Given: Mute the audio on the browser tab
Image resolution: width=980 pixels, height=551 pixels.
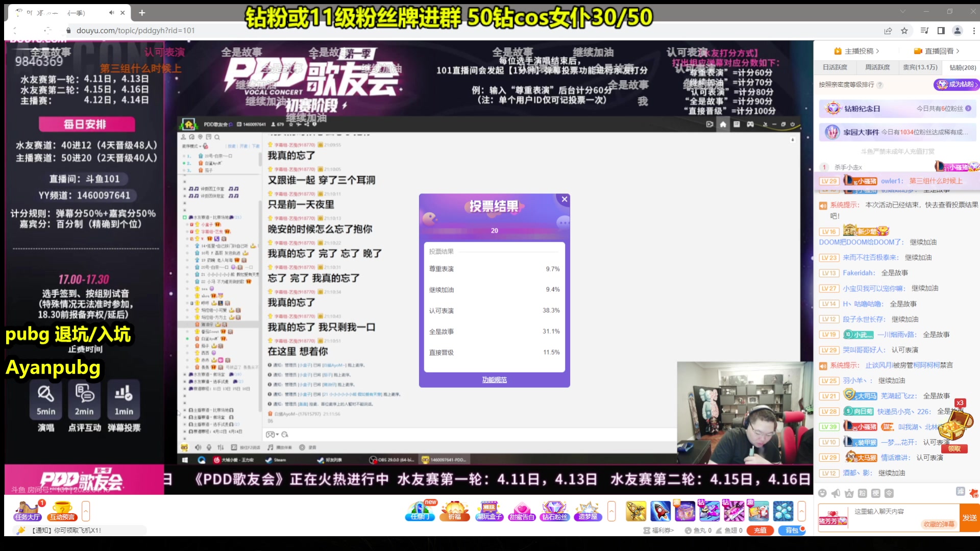Looking at the screenshot, I should (111, 13).
